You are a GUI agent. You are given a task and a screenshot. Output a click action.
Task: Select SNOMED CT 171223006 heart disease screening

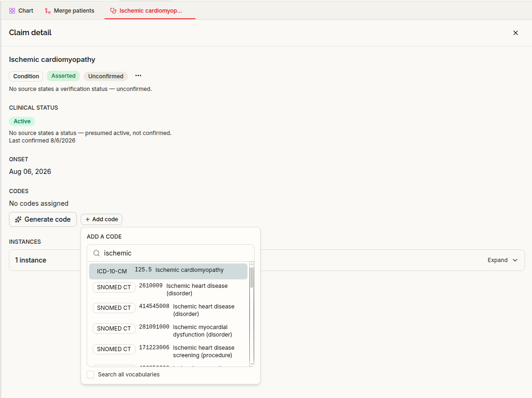[168, 352]
